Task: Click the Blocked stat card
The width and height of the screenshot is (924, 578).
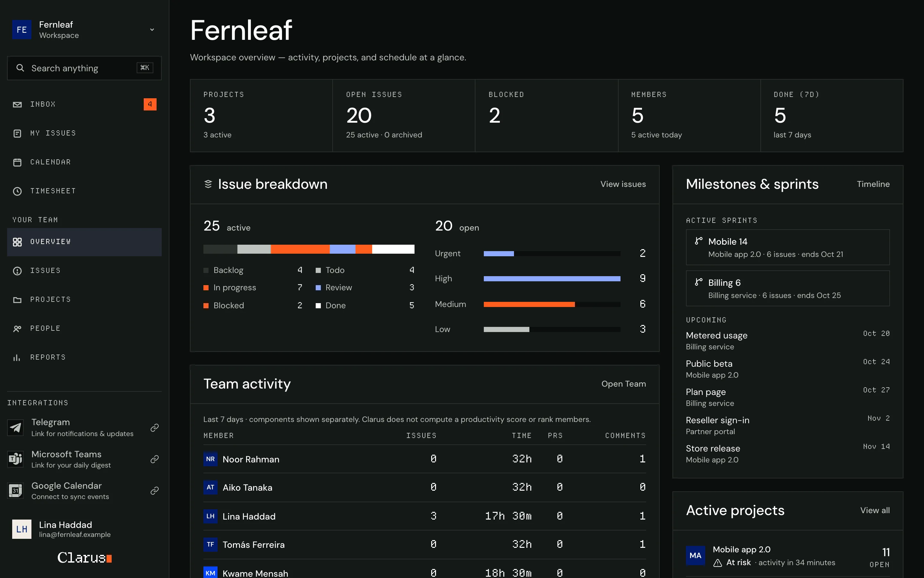Action: (x=546, y=116)
